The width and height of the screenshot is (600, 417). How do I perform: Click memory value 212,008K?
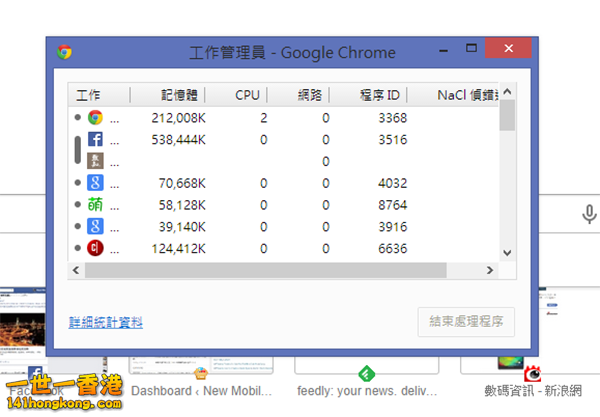178,118
